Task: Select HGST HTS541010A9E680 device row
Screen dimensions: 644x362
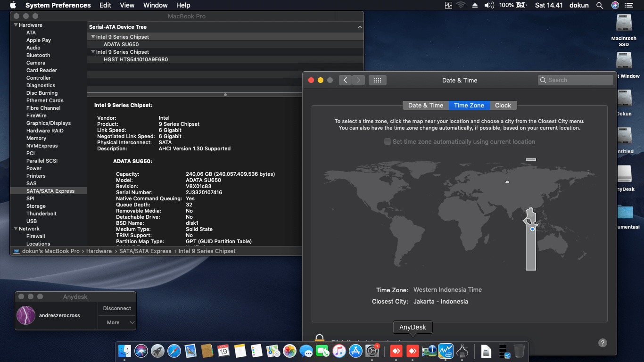Action: click(x=225, y=59)
